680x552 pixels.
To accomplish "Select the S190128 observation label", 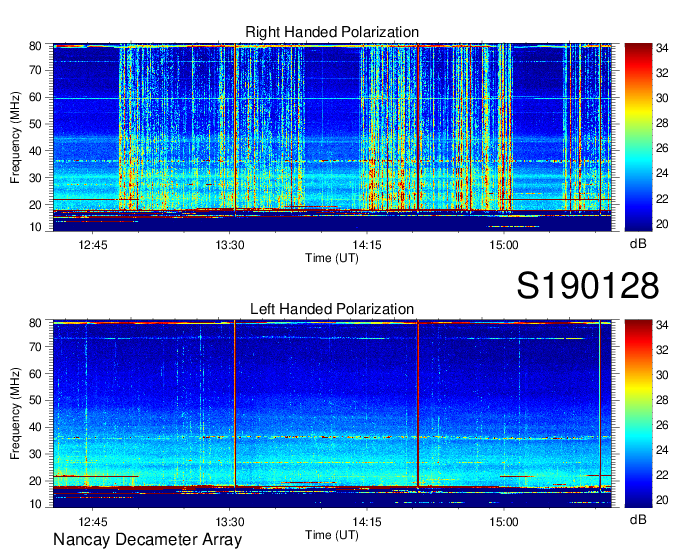I will (x=588, y=286).
